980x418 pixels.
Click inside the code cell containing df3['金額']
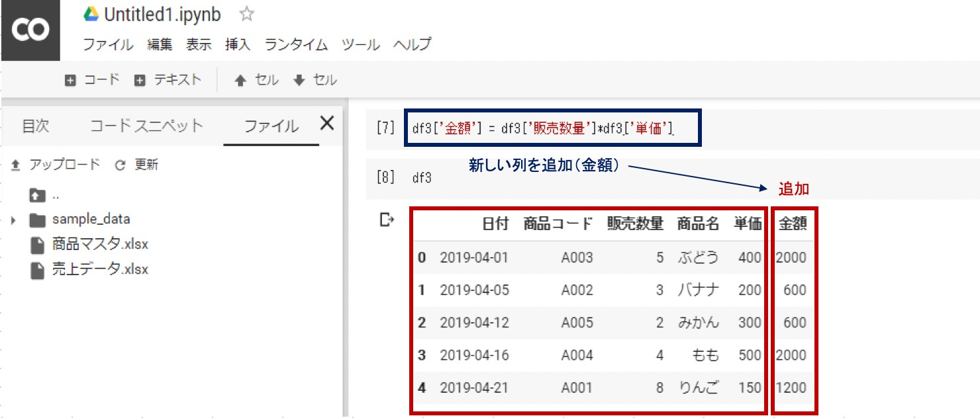pos(550,128)
